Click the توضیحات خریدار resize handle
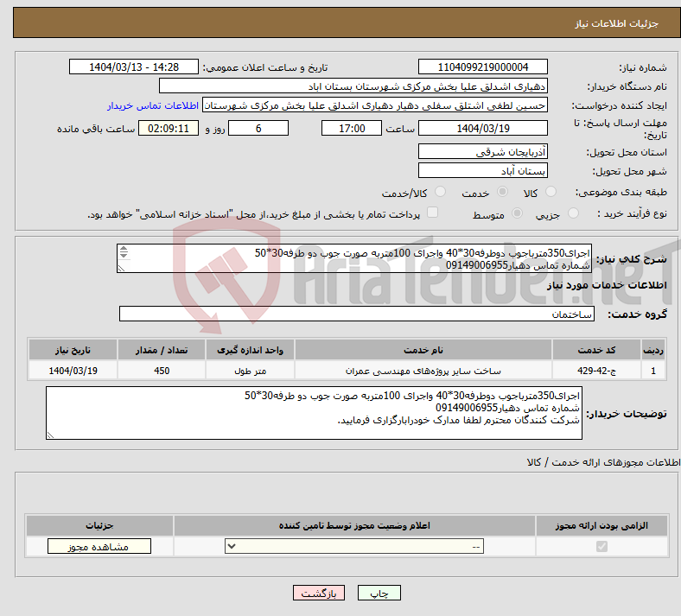This screenshot has width=681, height=616. coord(50,435)
